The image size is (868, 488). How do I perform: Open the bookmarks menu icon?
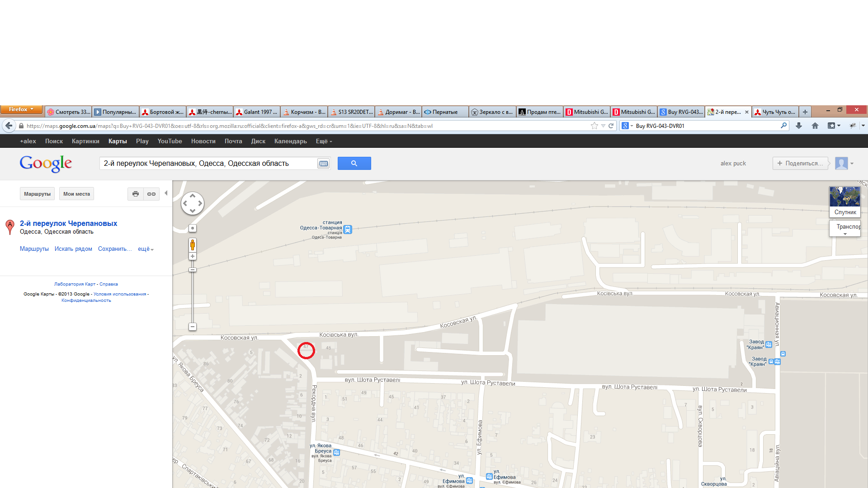tap(834, 126)
